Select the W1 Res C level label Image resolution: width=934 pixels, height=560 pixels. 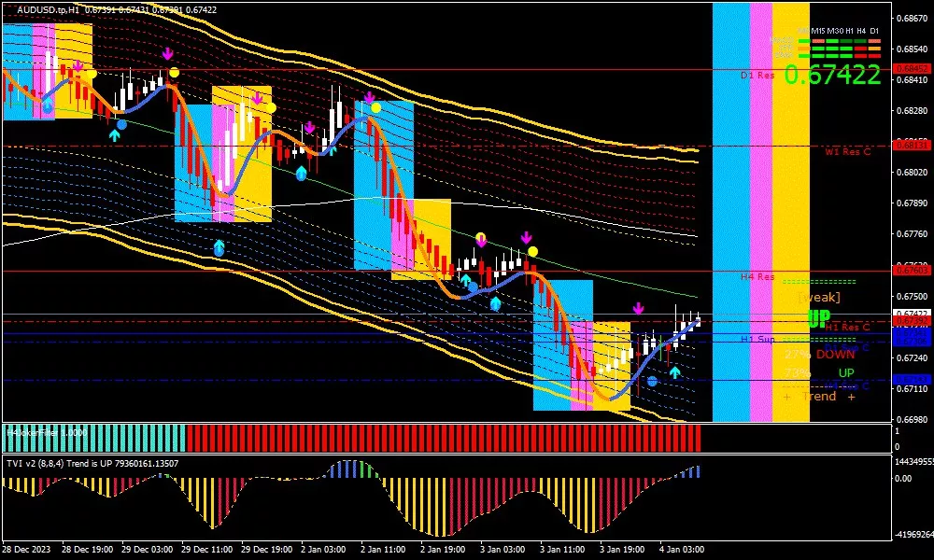[847, 151]
